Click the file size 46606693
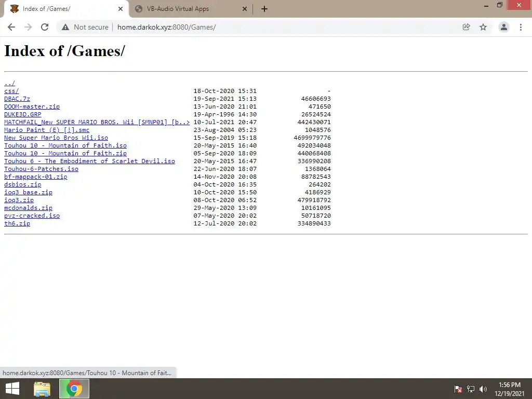Image resolution: width=532 pixels, height=399 pixels. point(316,99)
